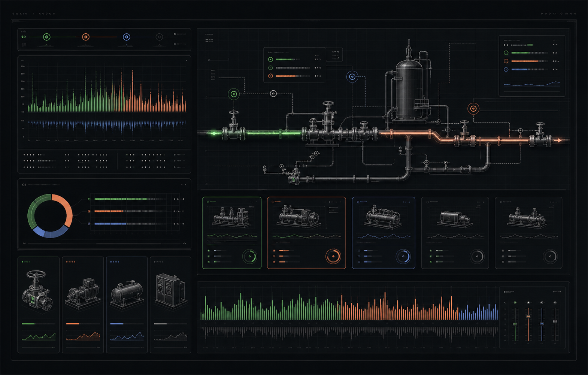Click the small green icon left of the tracker
The height and width of the screenshot is (375, 588).
[24, 37]
